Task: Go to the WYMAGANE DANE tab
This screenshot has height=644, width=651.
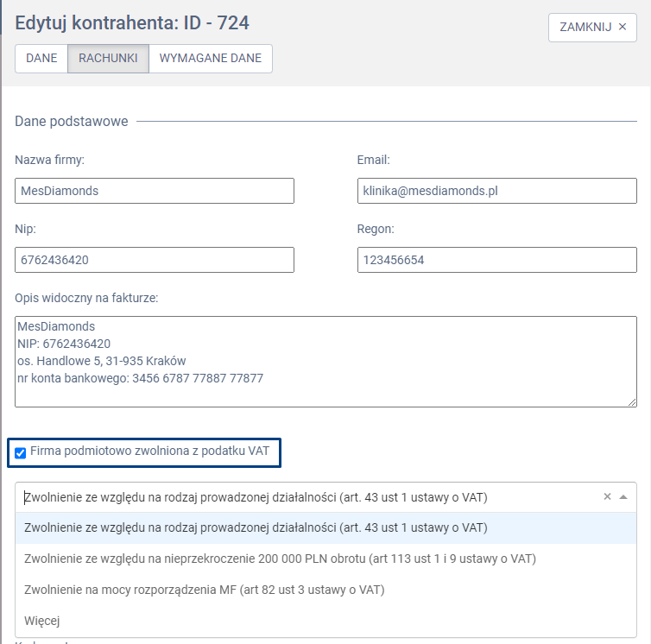Action: tap(211, 59)
